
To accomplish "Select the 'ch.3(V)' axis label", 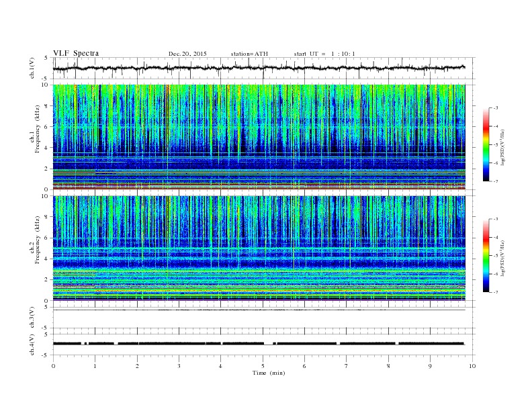I will tap(32, 318).
